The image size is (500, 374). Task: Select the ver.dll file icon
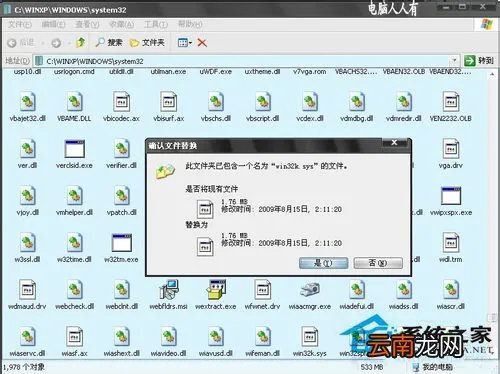(27, 149)
